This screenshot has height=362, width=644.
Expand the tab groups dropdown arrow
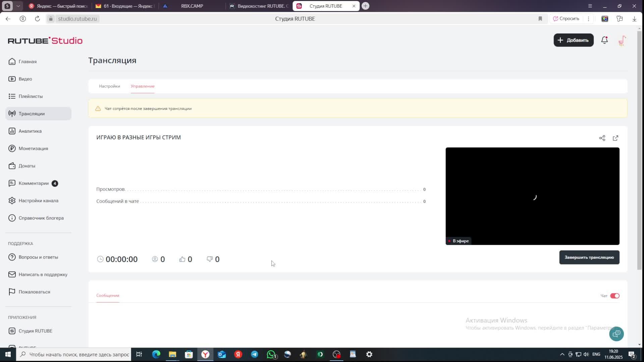18,6
